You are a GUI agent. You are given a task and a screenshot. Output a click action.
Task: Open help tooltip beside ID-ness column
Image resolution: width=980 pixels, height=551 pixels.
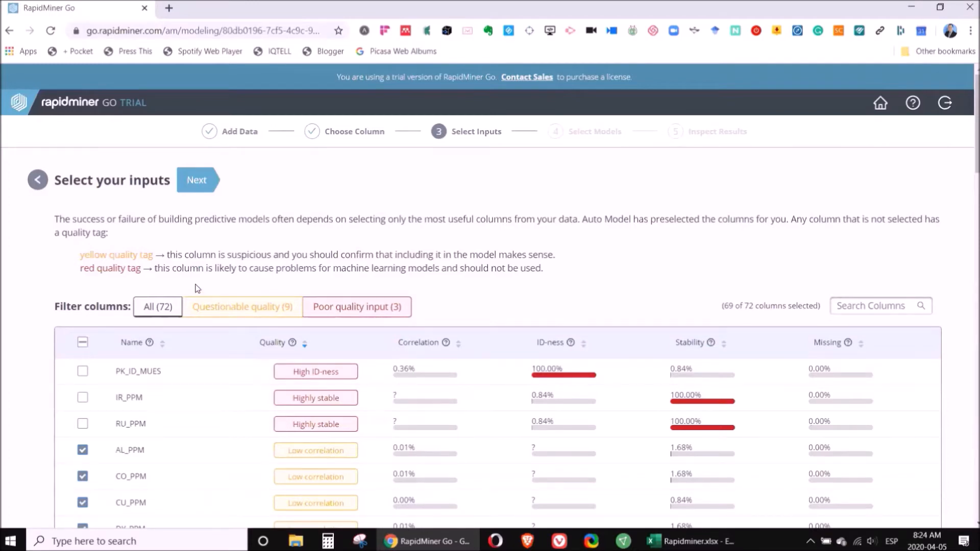point(571,342)
